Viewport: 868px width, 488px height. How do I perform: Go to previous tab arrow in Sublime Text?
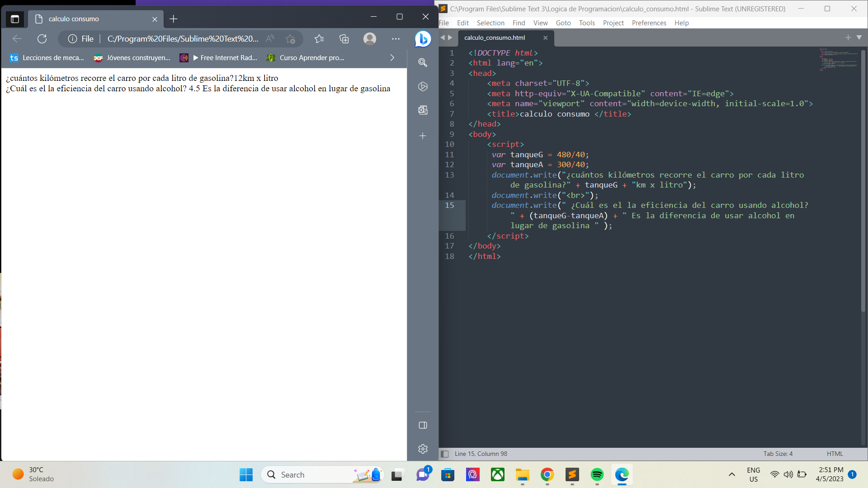(x=443, y=38)
